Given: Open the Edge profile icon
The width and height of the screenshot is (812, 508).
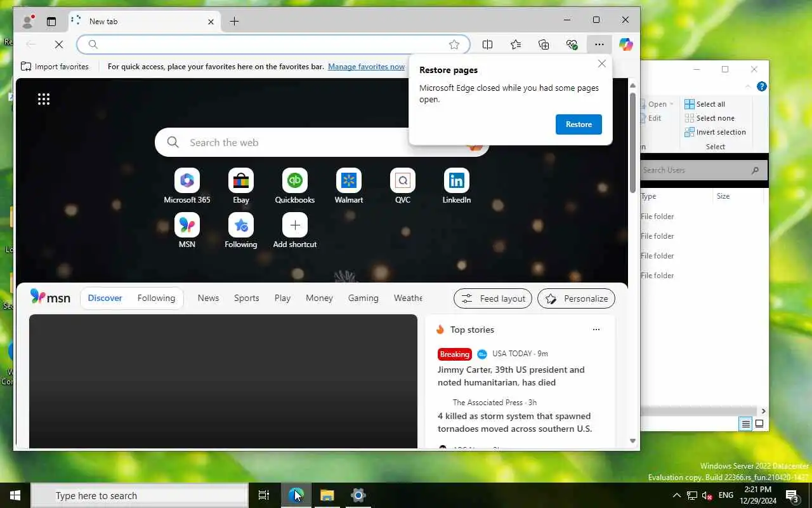Looking at the screenshot, I should click(27, 21).
